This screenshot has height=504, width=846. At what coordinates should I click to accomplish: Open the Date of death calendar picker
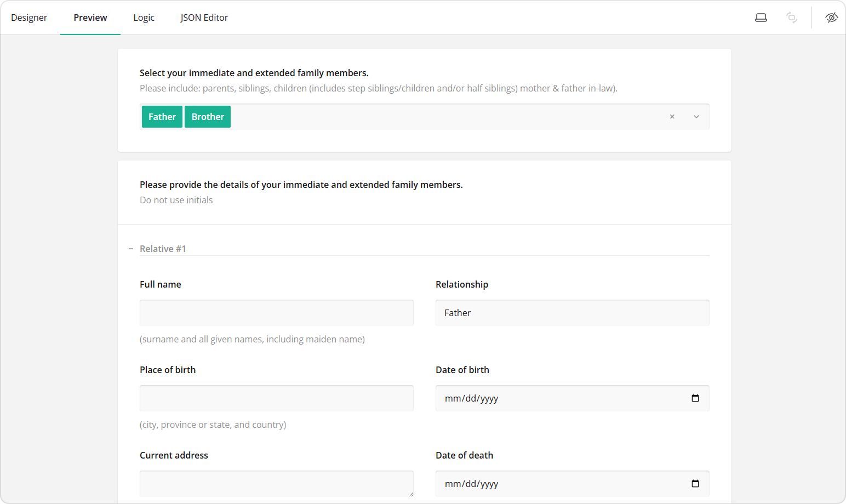(x=695, y=484)
